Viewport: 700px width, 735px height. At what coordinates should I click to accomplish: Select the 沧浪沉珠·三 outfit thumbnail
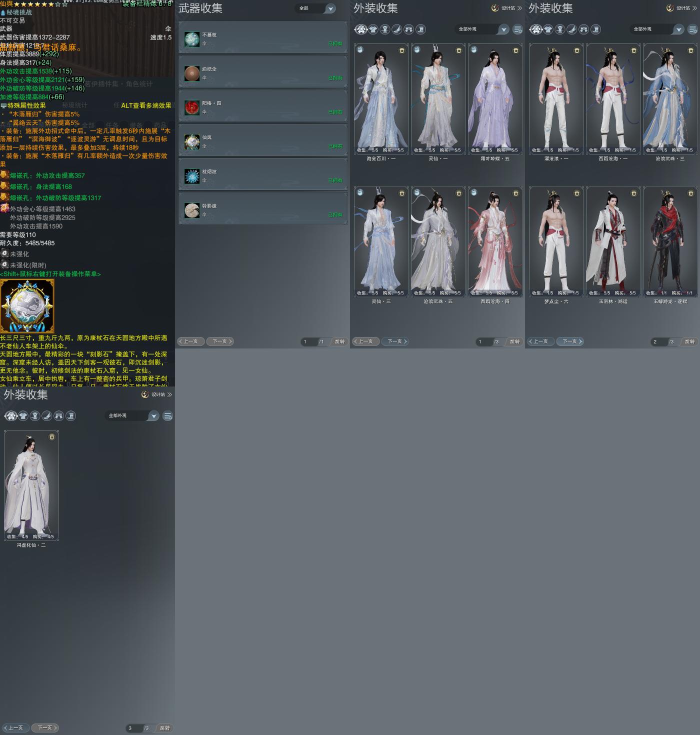pyautogui.click(x=670, y=99)
